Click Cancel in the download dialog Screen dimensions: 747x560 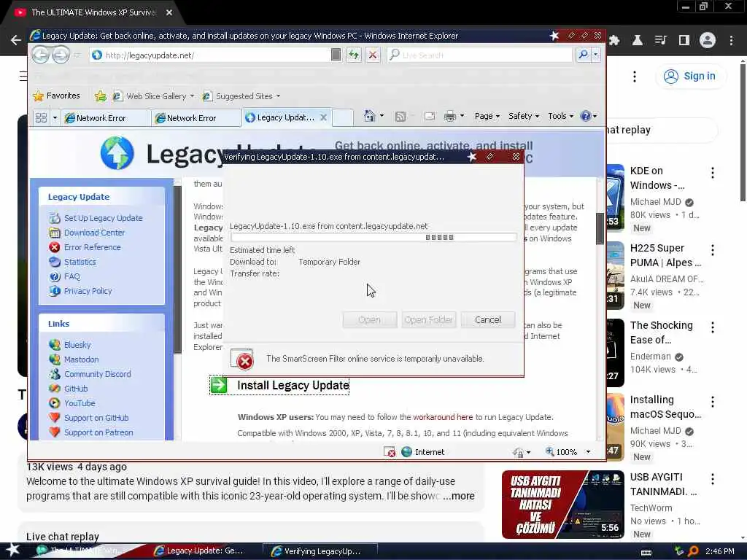click(488, 319)
